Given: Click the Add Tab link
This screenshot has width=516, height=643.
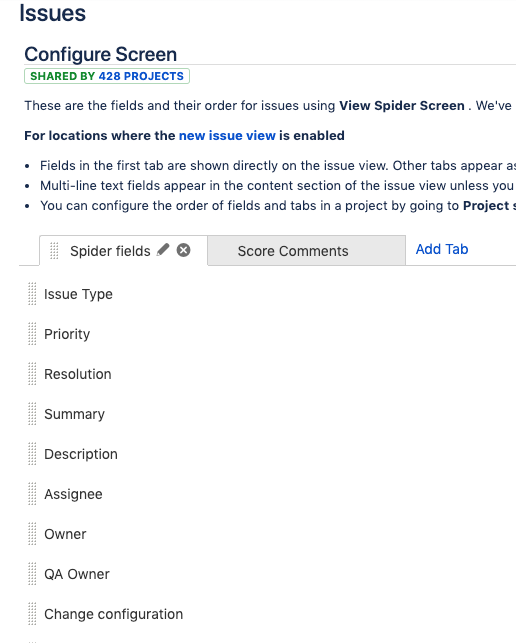Looking at the screenshot, I should coord(442,249).
